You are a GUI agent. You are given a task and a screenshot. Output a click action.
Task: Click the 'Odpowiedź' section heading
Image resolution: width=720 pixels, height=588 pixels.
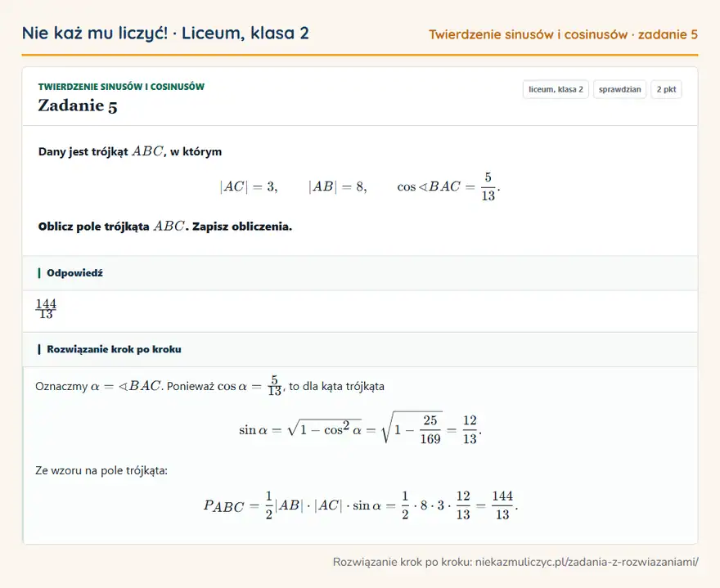pyautogui.click(x=74, y=273)
